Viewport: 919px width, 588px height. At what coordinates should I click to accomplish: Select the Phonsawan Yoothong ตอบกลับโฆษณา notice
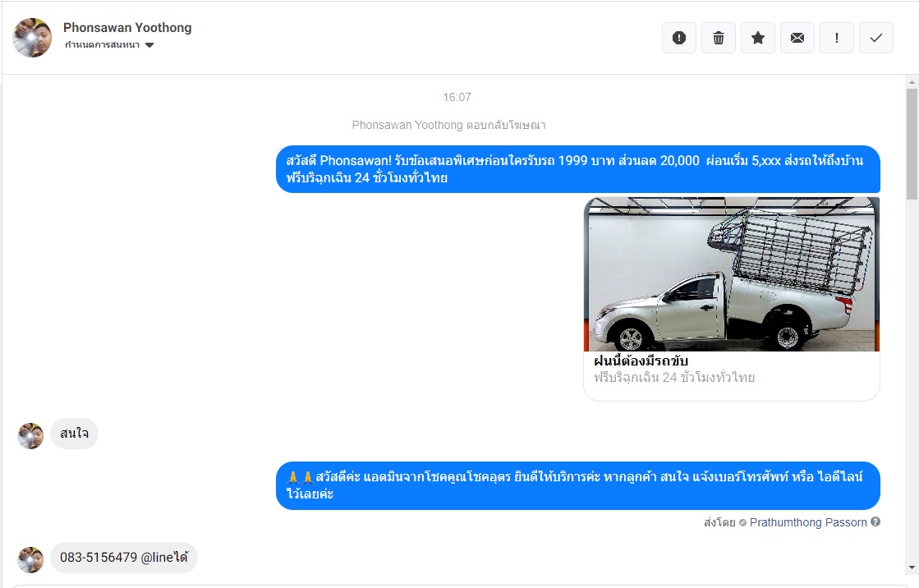point(449,125)
